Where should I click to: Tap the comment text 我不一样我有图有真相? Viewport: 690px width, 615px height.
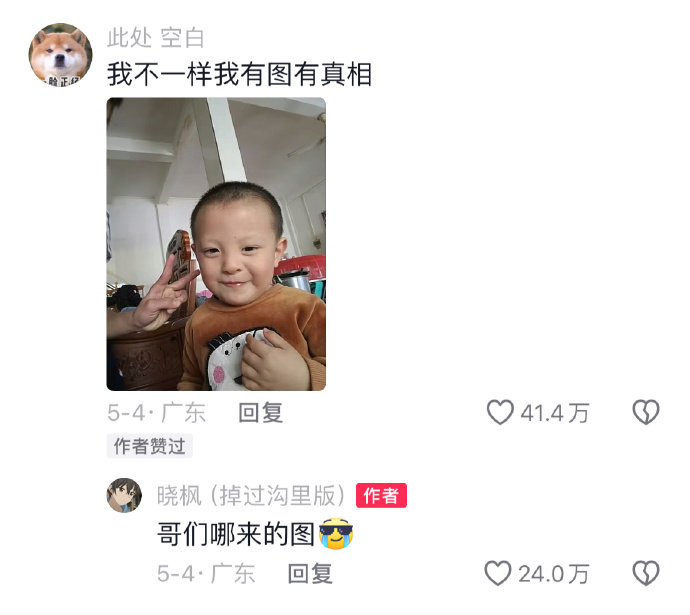coord(240,73)
